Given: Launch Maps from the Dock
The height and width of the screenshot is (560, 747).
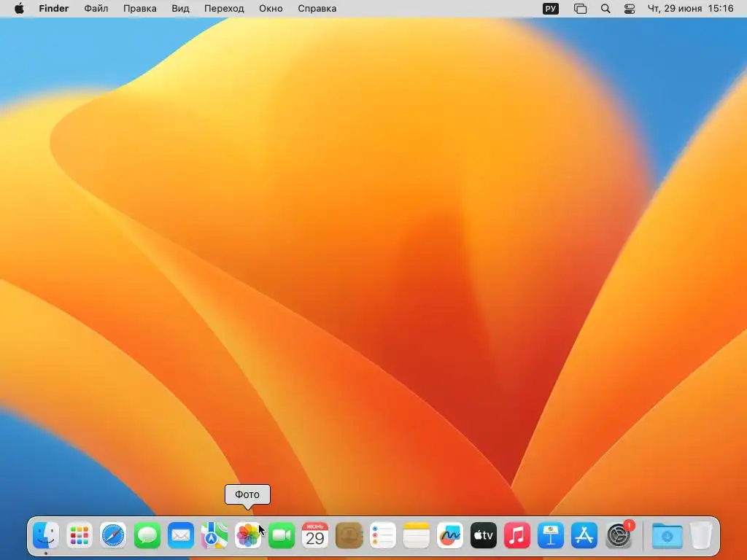Looking at the screenshot, I should pos(214,536).
